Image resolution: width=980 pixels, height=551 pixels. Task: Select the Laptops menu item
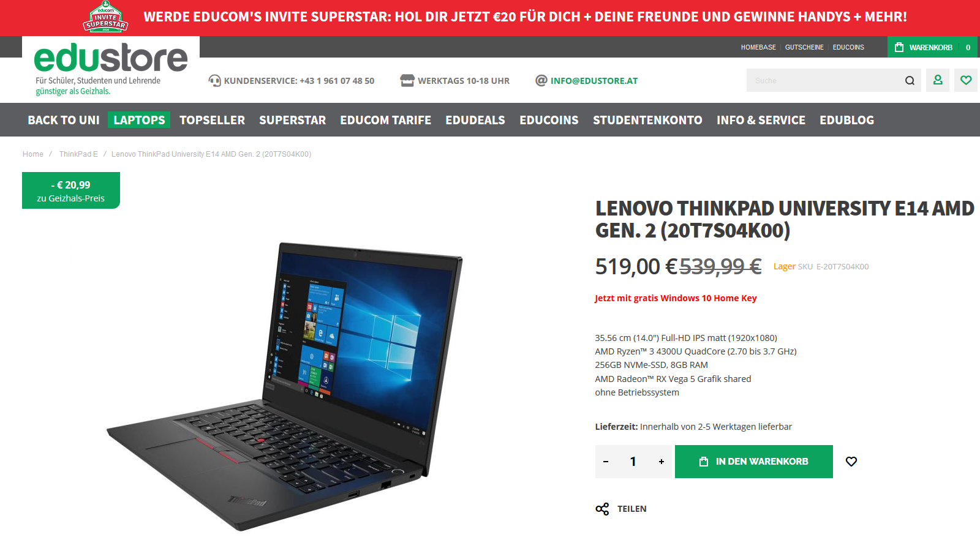pos(139,120)
